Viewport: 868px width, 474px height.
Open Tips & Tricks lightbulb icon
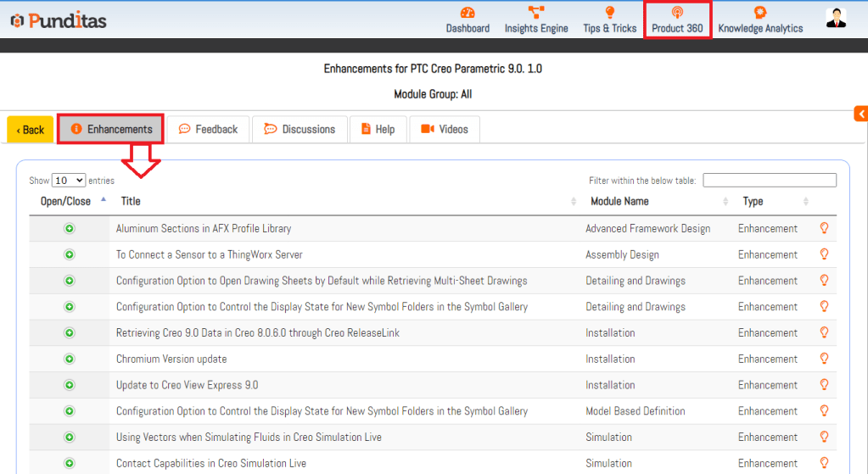[x=609, y=13]
